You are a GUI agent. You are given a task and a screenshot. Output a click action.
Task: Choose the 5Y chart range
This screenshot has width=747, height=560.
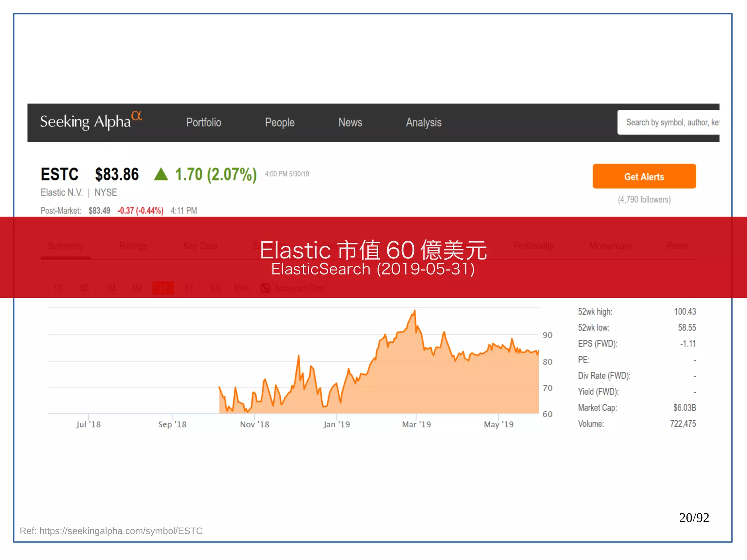(189, 288)
